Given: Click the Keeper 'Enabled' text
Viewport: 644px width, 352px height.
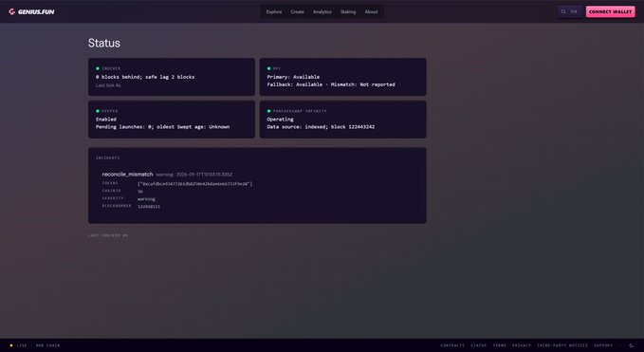Looking at the screenshot, I should click(x=106, y=120).
